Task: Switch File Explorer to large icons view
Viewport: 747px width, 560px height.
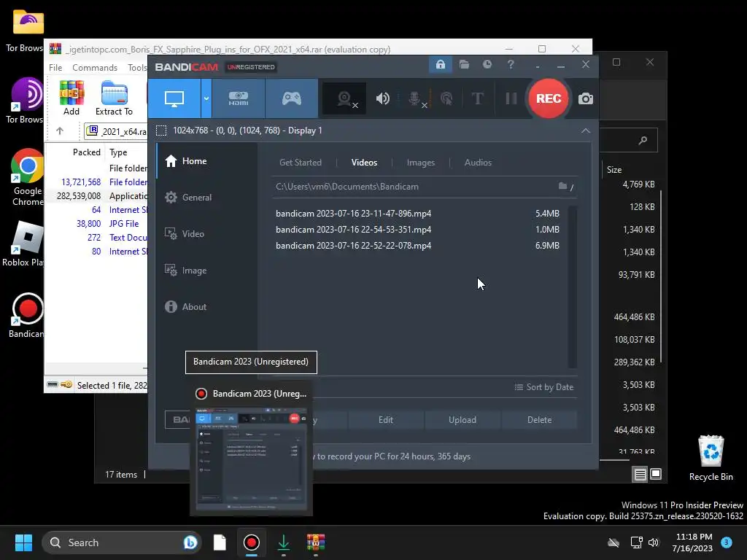Action: pos(656,474)
